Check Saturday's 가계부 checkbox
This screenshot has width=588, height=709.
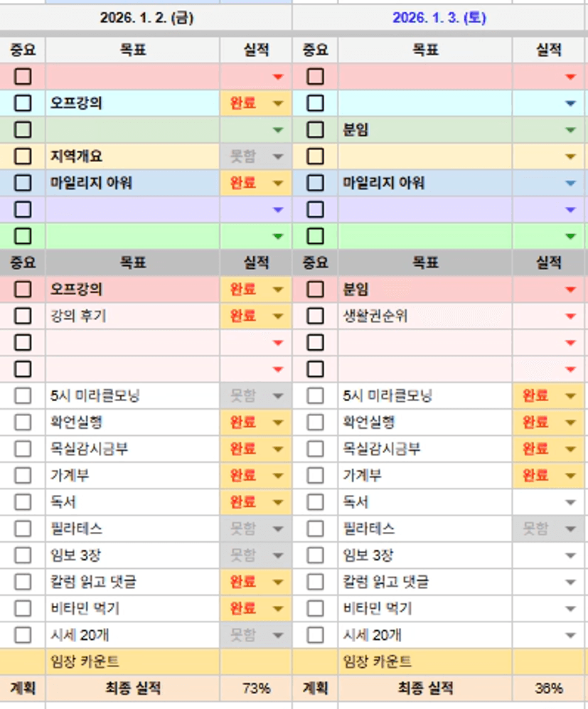(x=315, y=475)
